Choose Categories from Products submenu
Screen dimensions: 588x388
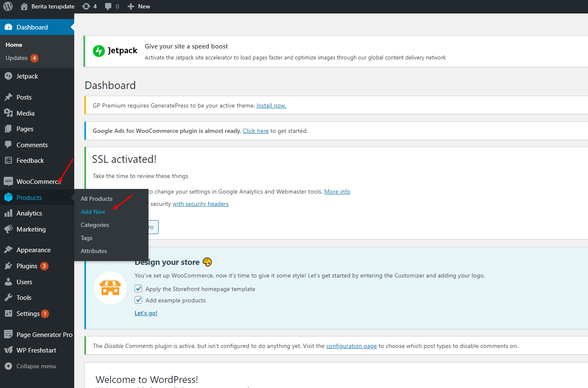(x=95, y=225)
